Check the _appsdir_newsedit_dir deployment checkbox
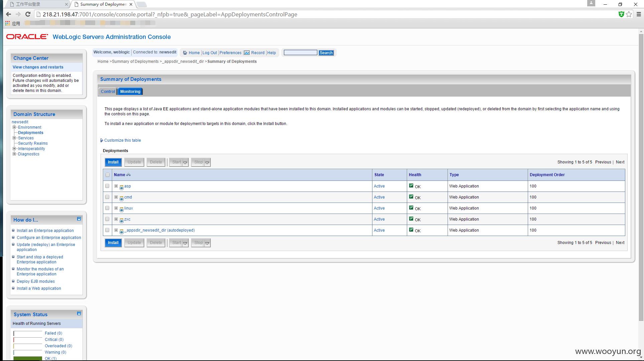This screenshot has height=361, width=644. 107,230
